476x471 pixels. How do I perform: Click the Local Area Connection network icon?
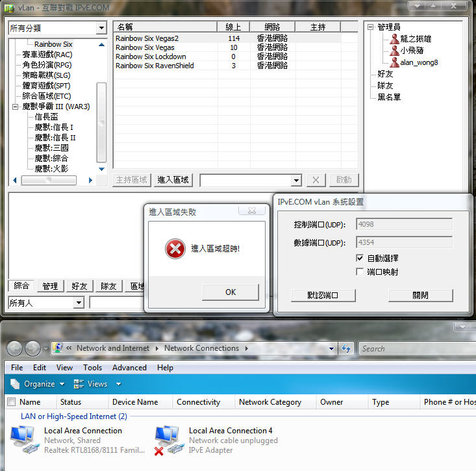tap(25, 440)
